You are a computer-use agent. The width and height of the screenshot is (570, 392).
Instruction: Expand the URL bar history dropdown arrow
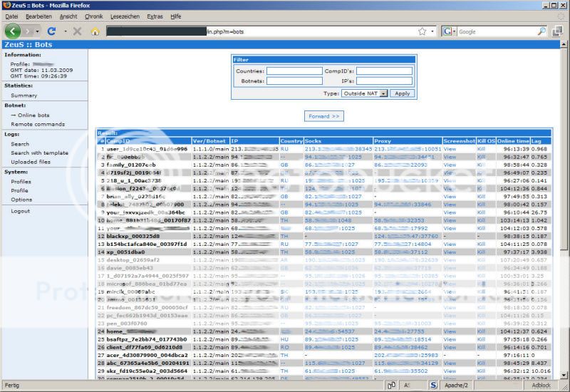click(432, 31)
